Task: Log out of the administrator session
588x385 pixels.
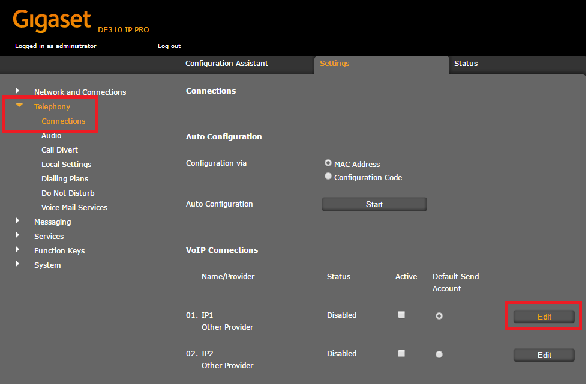Action: point(170,46)
